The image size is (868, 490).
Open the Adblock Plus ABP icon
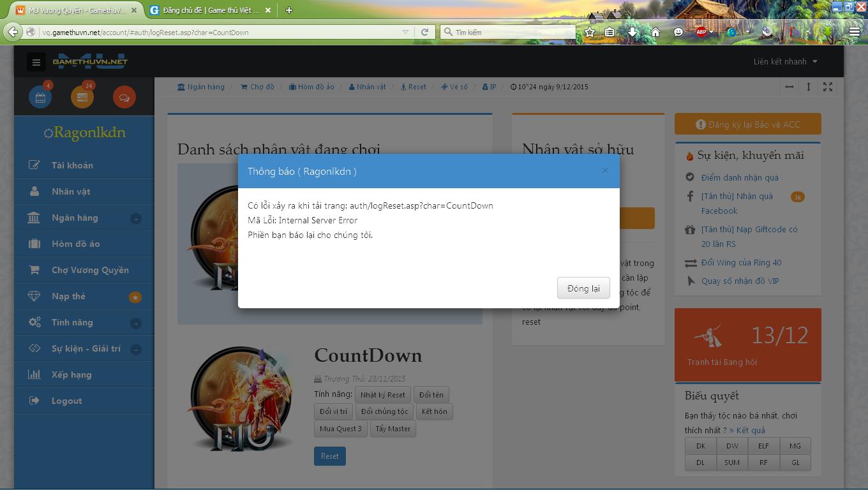pyautogui.click(x=701, y=32)
